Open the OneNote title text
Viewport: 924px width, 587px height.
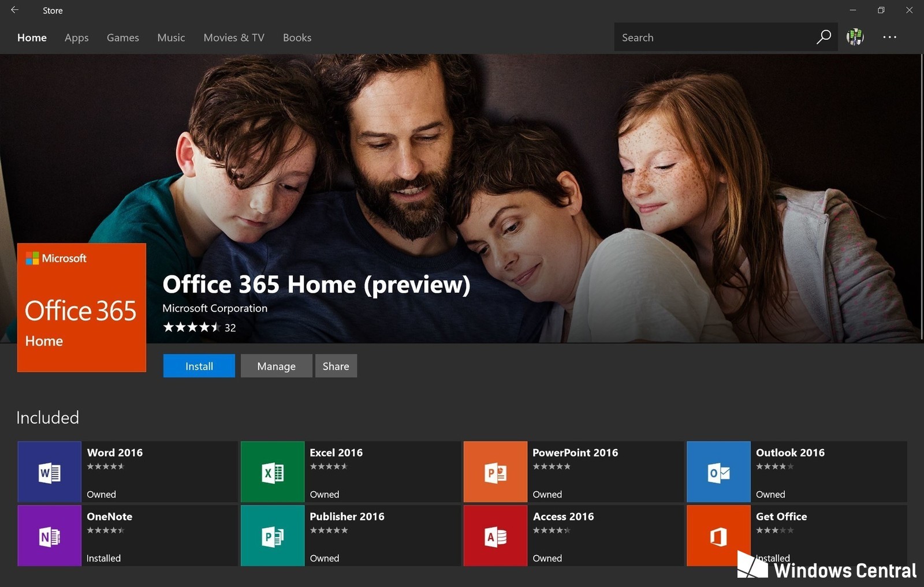pyautogui.click(x=110, y=517)
